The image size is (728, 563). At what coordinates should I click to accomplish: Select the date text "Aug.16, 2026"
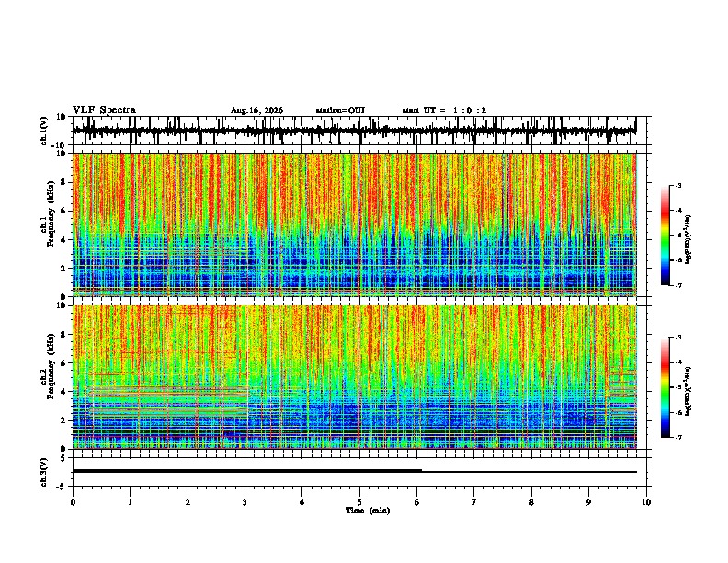point(256,110)
